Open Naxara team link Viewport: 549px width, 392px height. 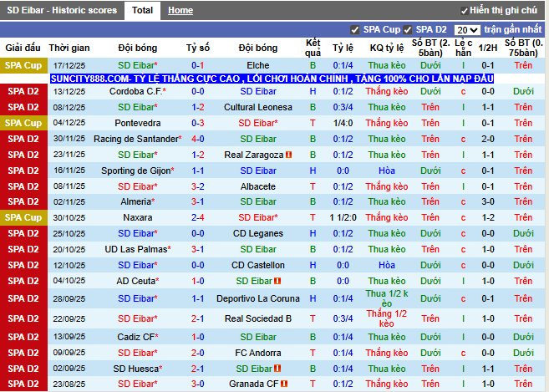point(138,217)
